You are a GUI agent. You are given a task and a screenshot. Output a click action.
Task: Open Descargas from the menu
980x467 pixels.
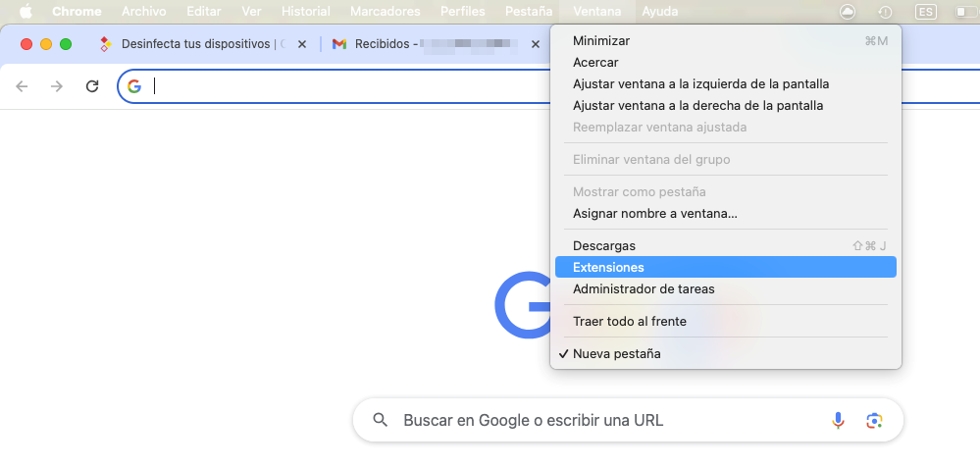coord(604,245)
